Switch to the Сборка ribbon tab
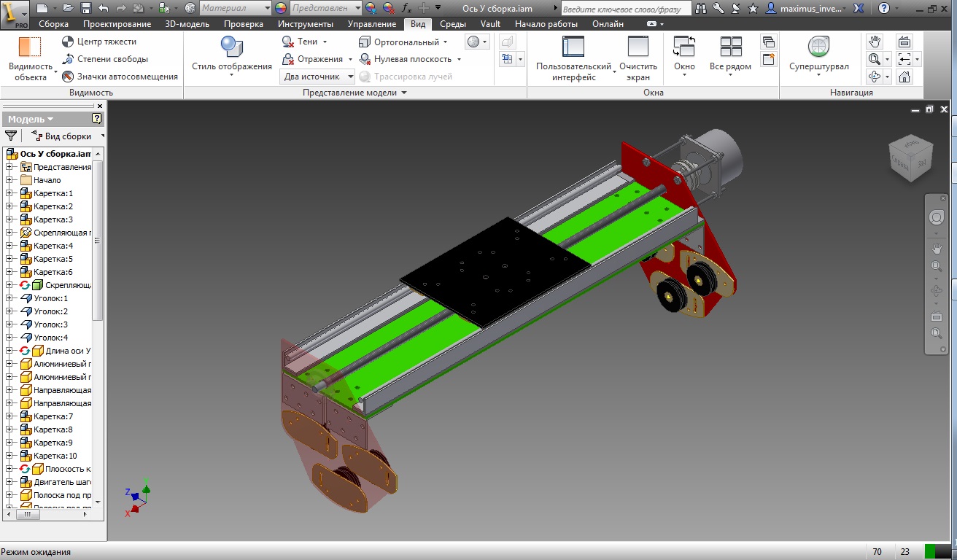Screen dimensions: 957x560 pos(54,24)
